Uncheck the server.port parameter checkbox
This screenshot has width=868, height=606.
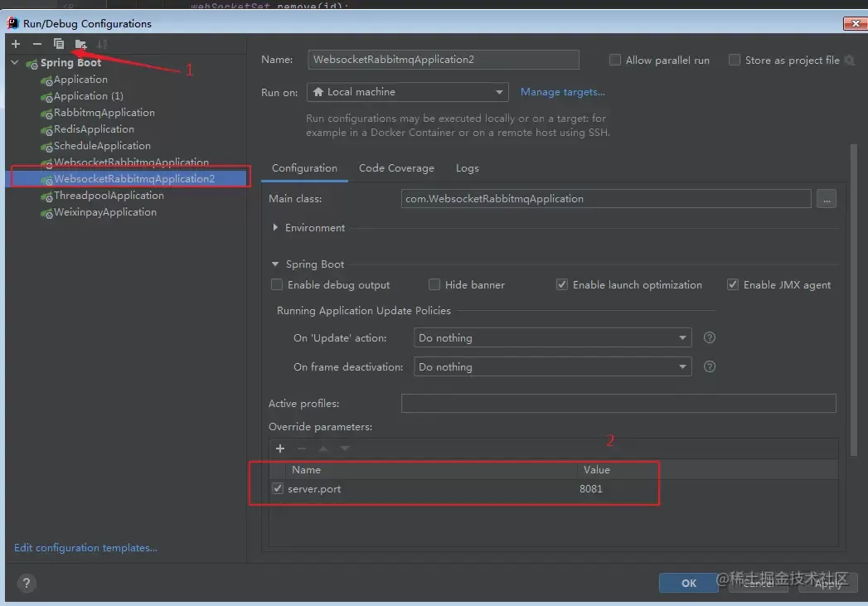(278, 488)
